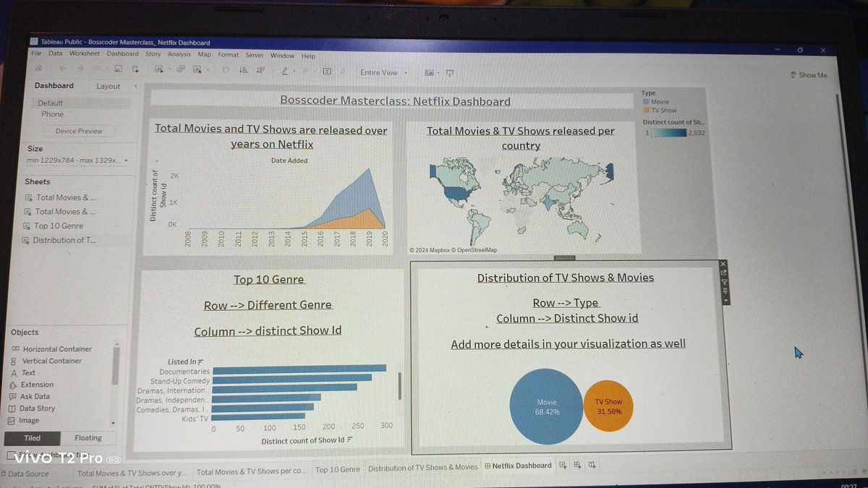Click the Movie blue legend swatch

(646, 103)
